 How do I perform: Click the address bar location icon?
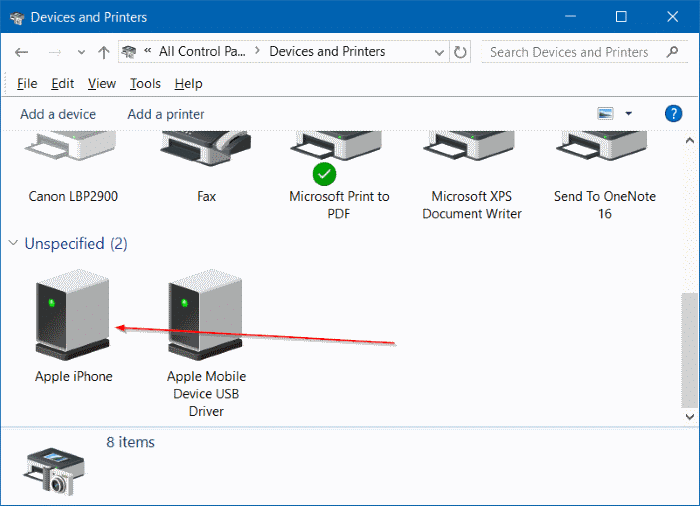129,52
